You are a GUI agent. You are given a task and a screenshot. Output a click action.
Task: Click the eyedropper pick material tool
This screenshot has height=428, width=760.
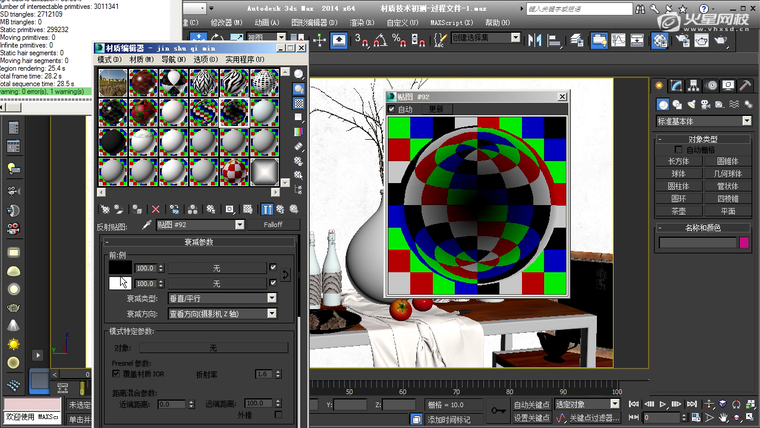point(147,225)
